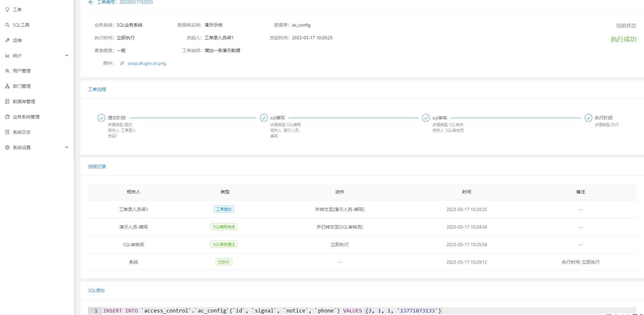This screenshot has width=644, height=315.
Task: Click the sql编写 step check icon
Action: click(264, 118)
